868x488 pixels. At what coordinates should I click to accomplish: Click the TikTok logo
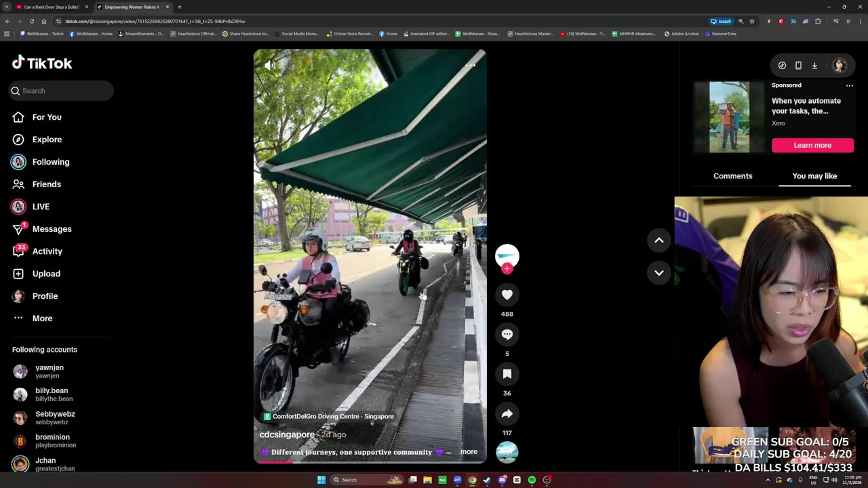[42, 63]
